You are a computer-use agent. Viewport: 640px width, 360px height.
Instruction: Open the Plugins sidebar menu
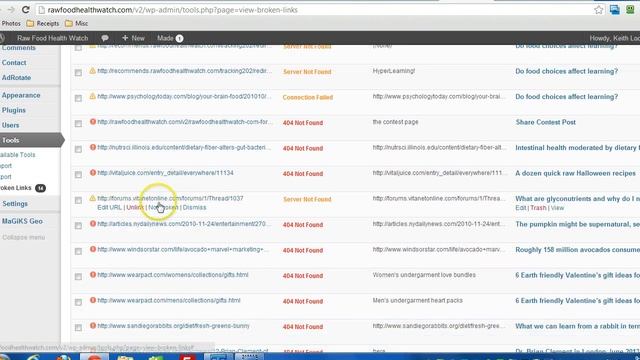point(13,110)
